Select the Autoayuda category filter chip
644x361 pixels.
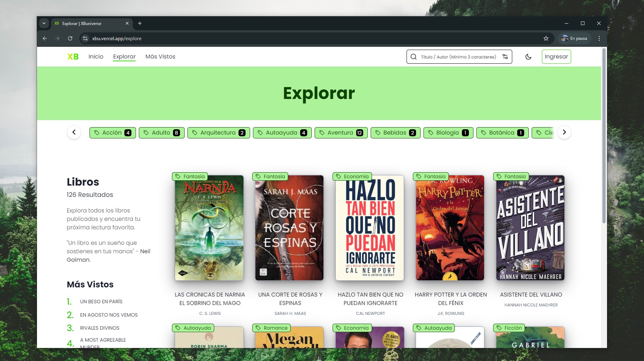(x=282, y=133)
